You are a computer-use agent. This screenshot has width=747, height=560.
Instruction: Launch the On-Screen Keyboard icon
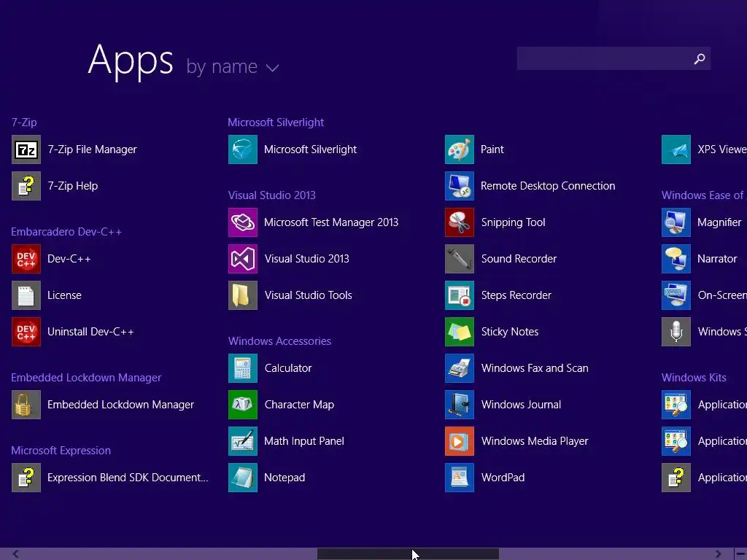(x=676, y=295)
